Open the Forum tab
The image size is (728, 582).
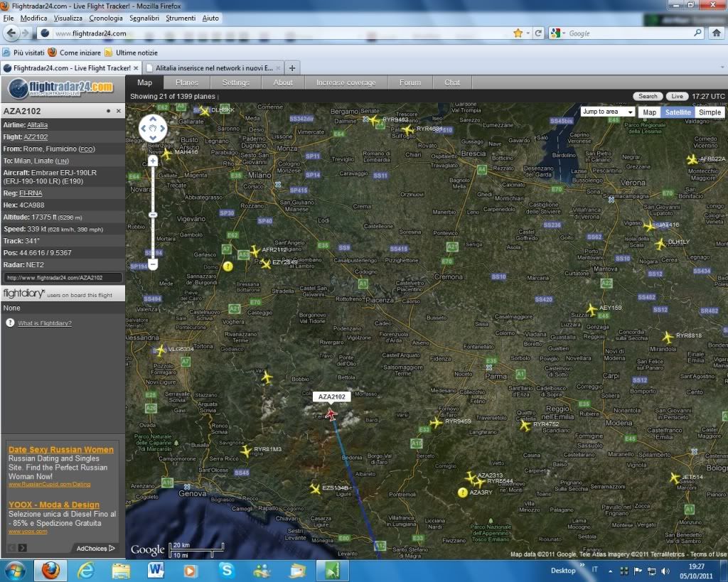410,82
